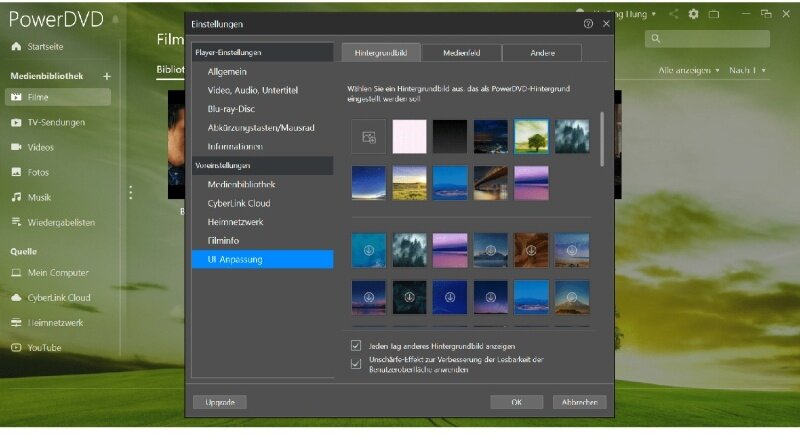The image size is (800, 436).
Task: Click the main search input field
Action: tap(707, 39)
